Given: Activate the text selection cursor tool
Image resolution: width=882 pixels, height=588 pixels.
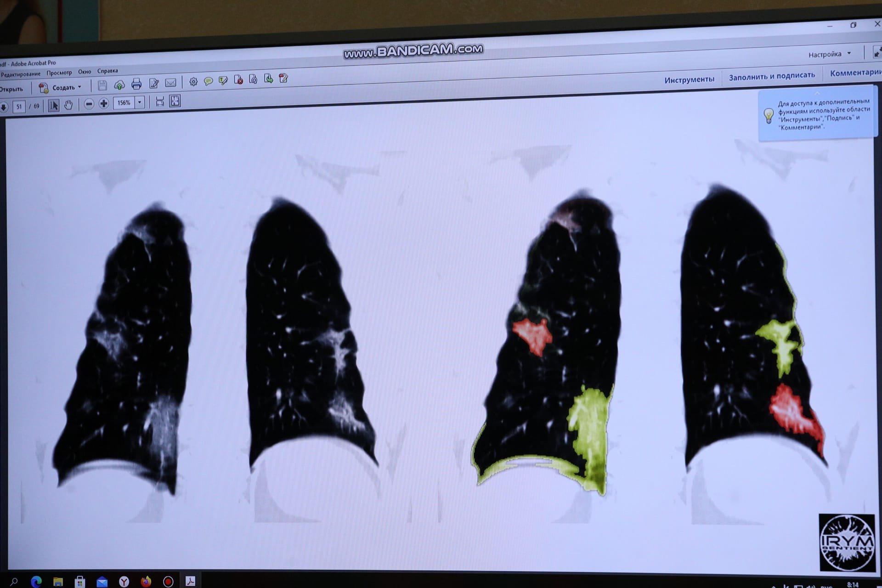Looking at the screenshot, I should [x=53, y=106].
